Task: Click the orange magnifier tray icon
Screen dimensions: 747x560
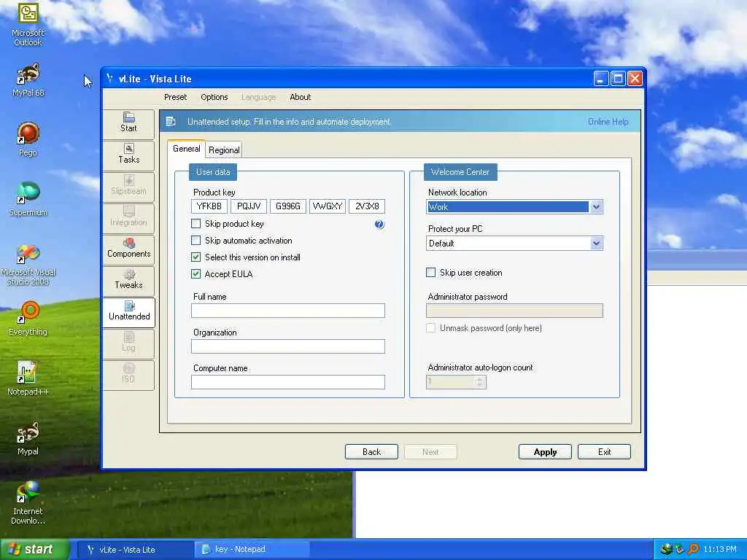Action: pyautogui.click(x=693, y=549)
